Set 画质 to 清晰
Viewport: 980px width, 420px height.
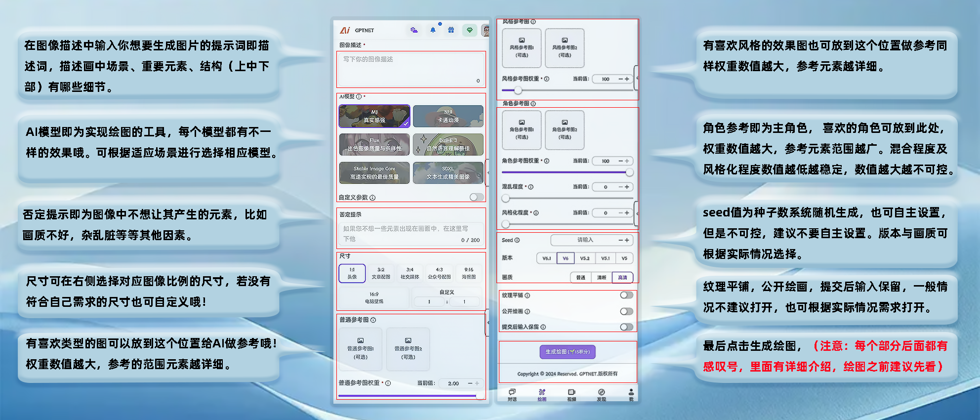[602, 277]
